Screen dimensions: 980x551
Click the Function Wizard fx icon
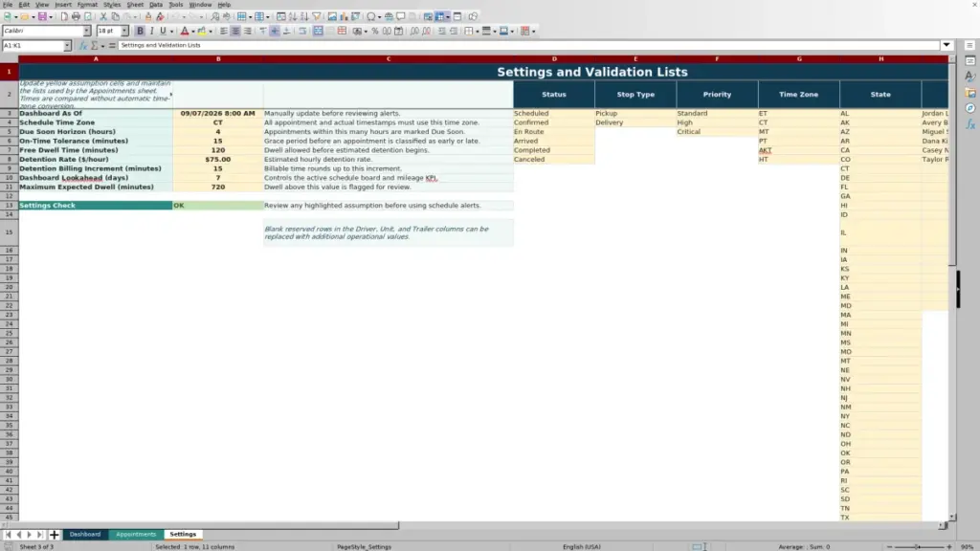(x=82, y=45)
